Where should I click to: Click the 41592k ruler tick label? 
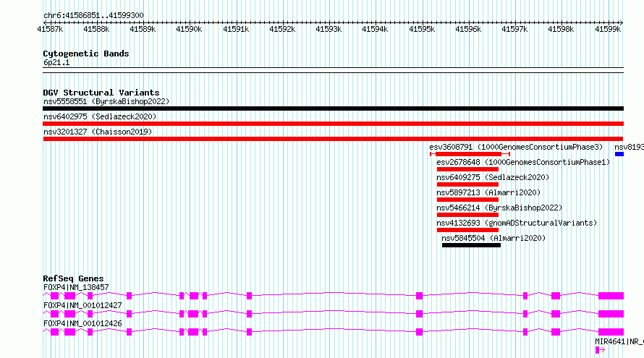coord(283,29)
